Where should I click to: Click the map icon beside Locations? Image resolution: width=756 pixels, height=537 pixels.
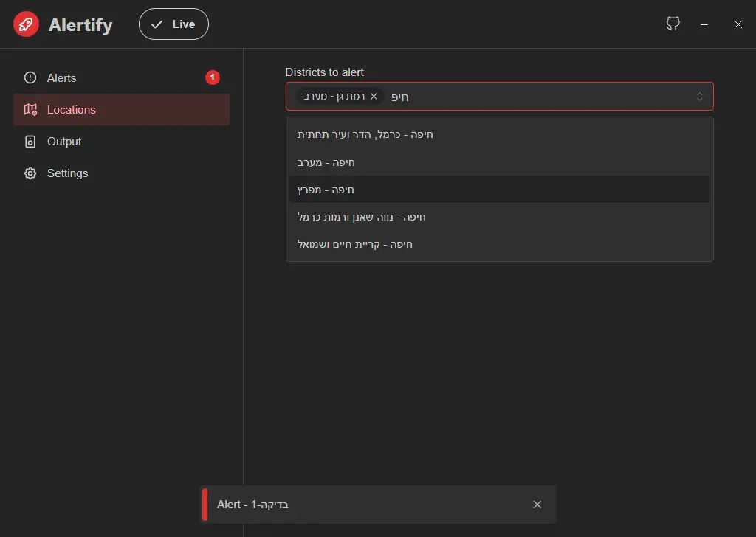coord(30,109)
